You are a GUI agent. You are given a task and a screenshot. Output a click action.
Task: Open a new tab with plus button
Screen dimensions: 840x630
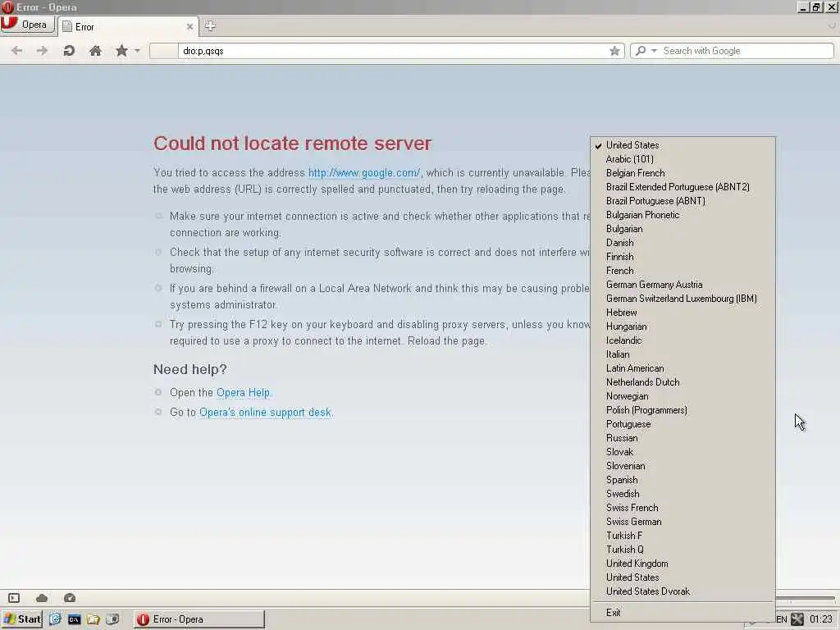(x=210, y=25)
